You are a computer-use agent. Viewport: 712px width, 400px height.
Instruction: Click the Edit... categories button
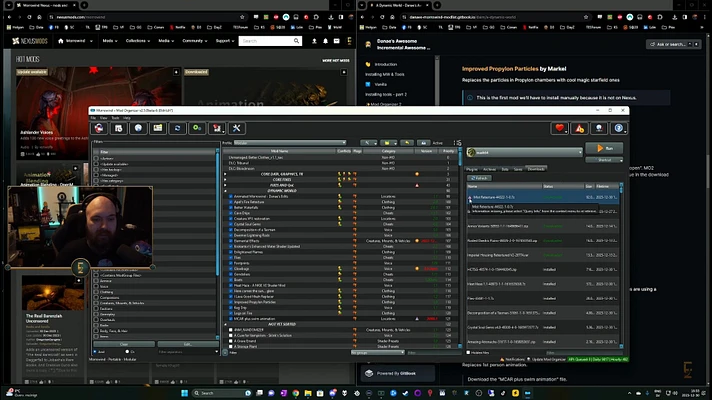click(188, 344)
